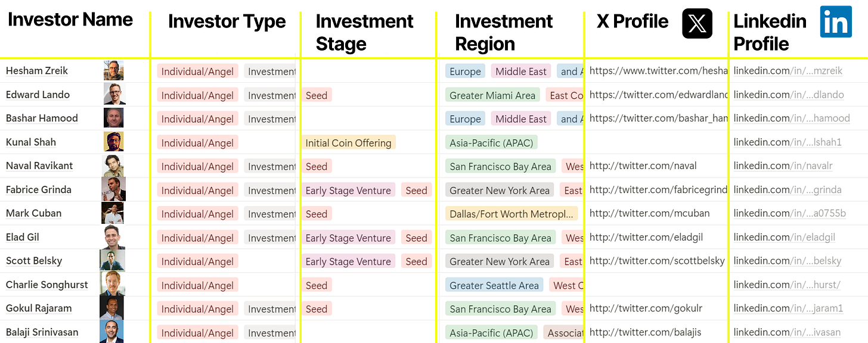The width and height of the screenshot is (868, 343).
Task: Click Early Stage Venture tag for Fabrice Grinda
Action: pos(348,191)
